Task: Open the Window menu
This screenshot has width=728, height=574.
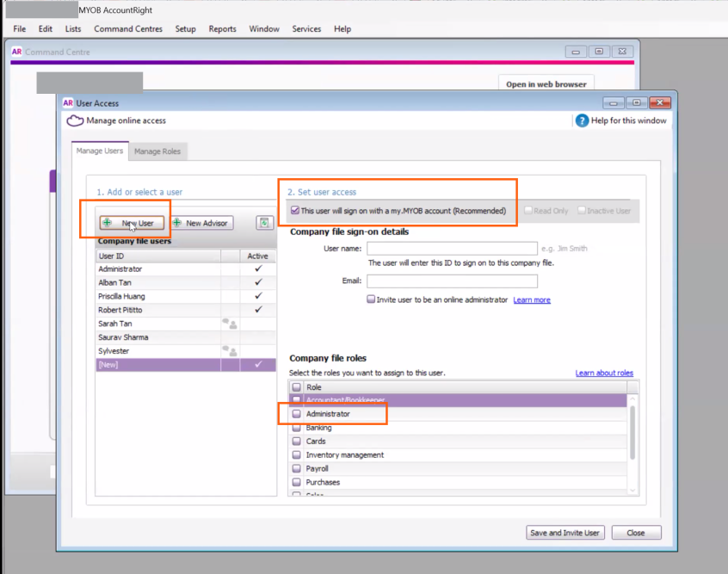Action: tap(264, 28)
